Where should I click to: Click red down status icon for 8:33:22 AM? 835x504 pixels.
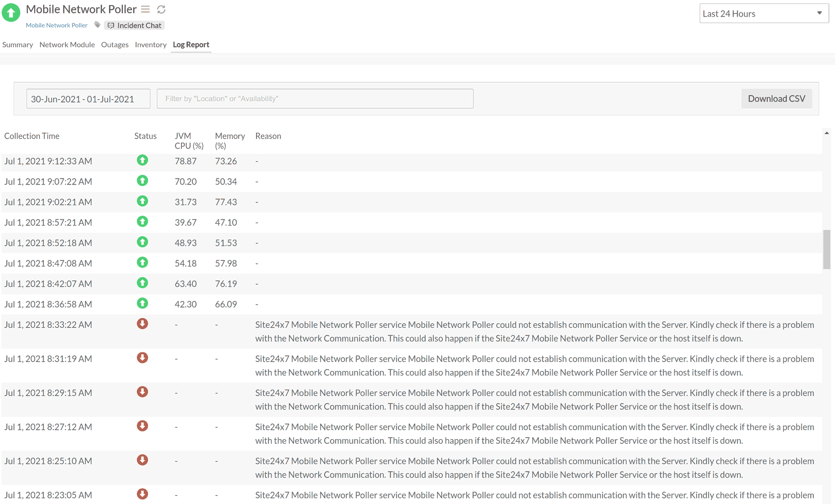[x=142, y=324]
